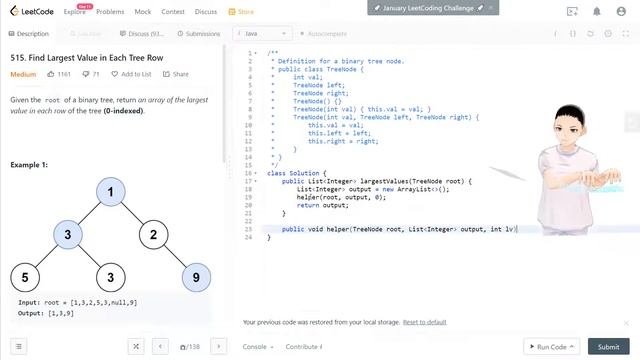Click Reset to default link
The image size is (640, 360).
coord(424,322)
